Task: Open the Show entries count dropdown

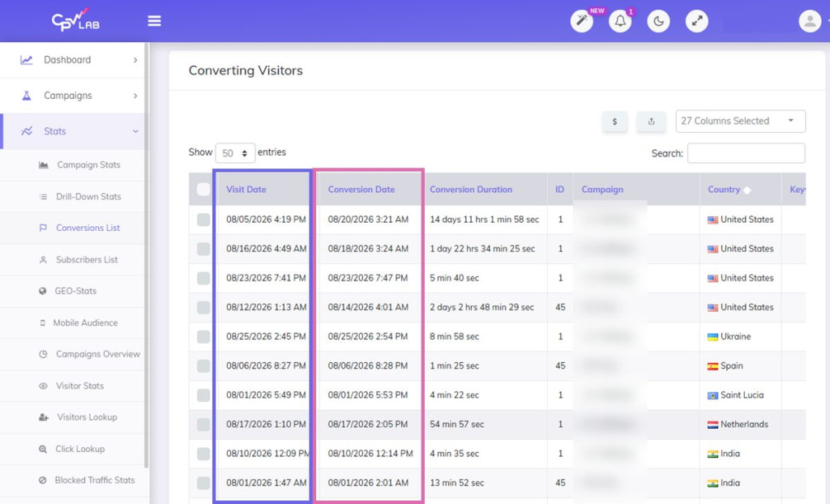Action: tap(235, 153)
